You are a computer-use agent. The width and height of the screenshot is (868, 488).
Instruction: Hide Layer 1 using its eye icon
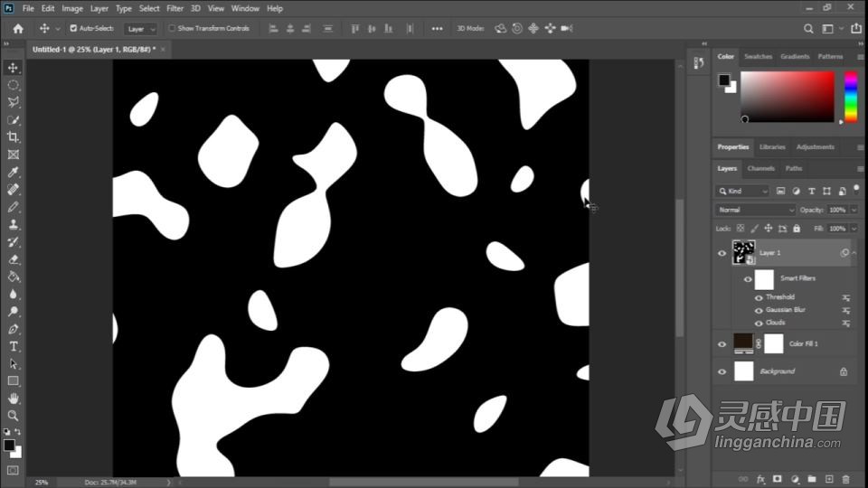[722, 253]
